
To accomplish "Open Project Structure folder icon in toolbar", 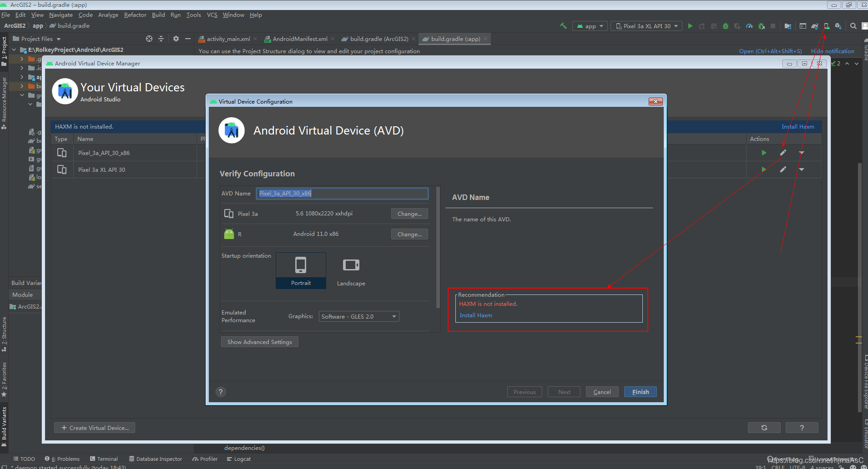I will click(x=788, y=26).
